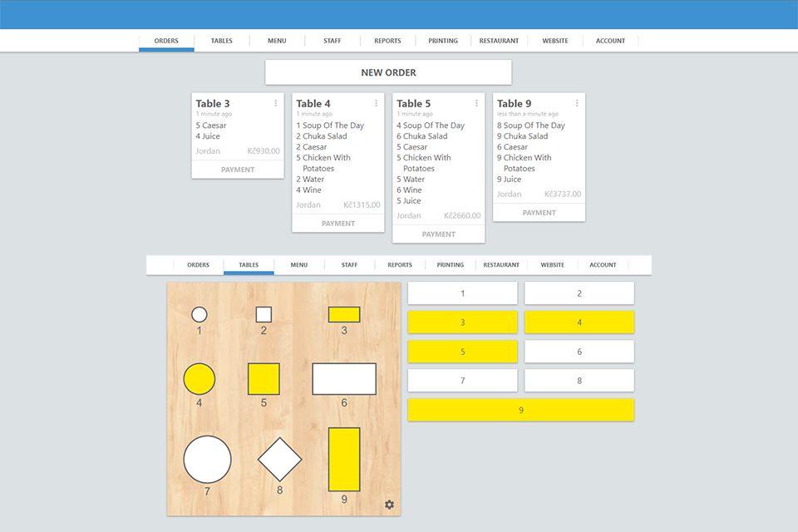Select table 1 from the number grid
The height and width of the screenshot is (532, 798).
(x=462, y=293)
